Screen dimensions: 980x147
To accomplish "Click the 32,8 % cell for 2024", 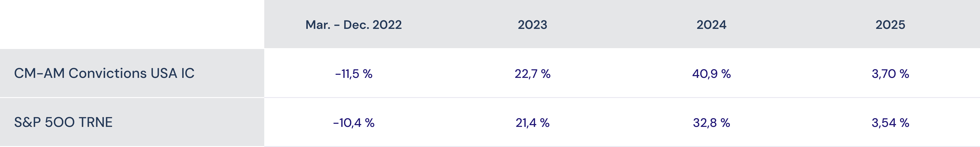I will [711, 123].
